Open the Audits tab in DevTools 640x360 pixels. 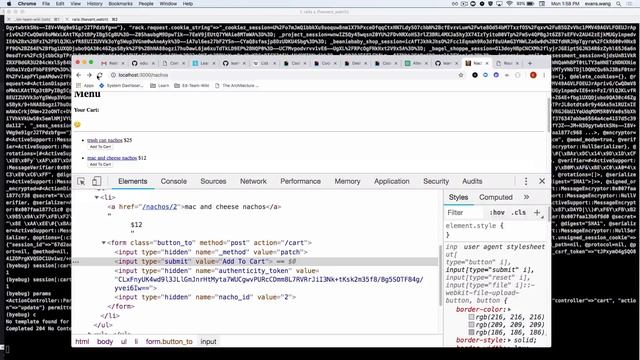[472, 181]
